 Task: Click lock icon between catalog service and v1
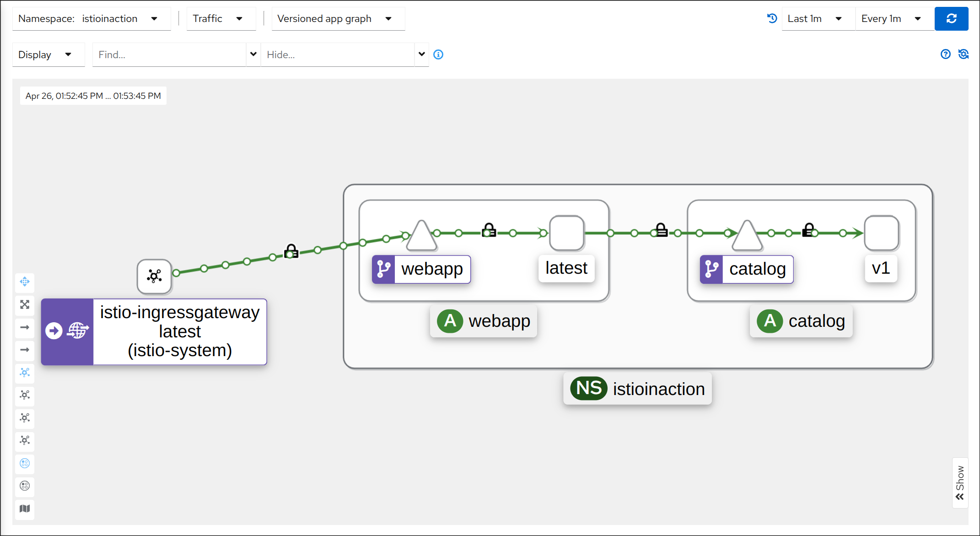click(x=809, y=230)
